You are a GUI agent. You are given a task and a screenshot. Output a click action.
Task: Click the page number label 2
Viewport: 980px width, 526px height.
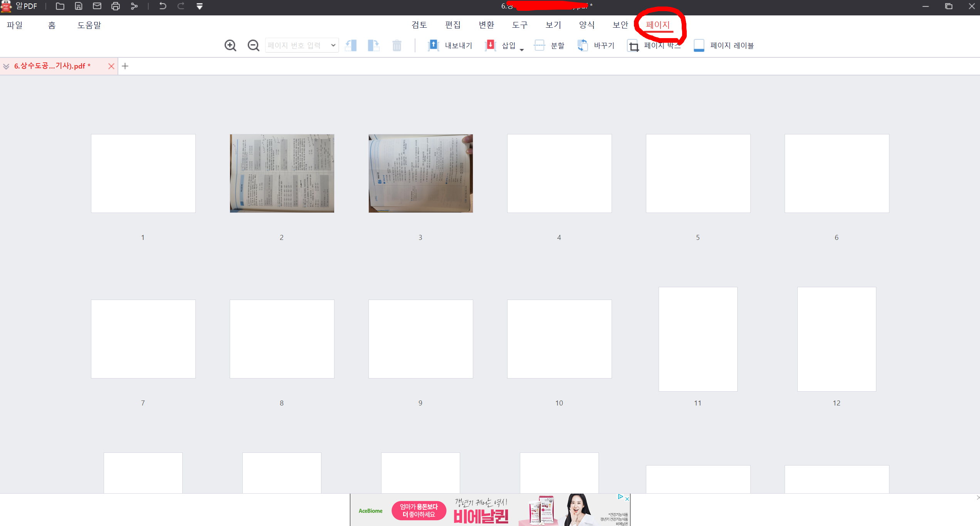click(x=282, y=238)
